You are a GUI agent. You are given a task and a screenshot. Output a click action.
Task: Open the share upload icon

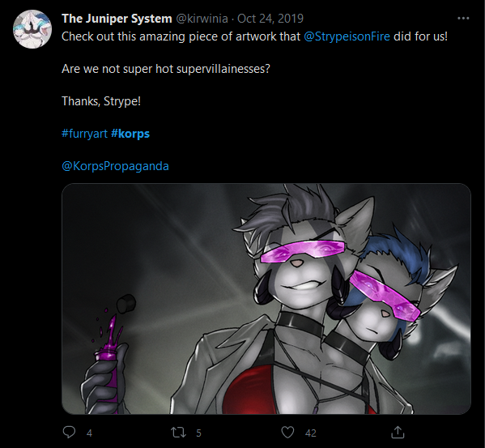(x=398, y=433)
